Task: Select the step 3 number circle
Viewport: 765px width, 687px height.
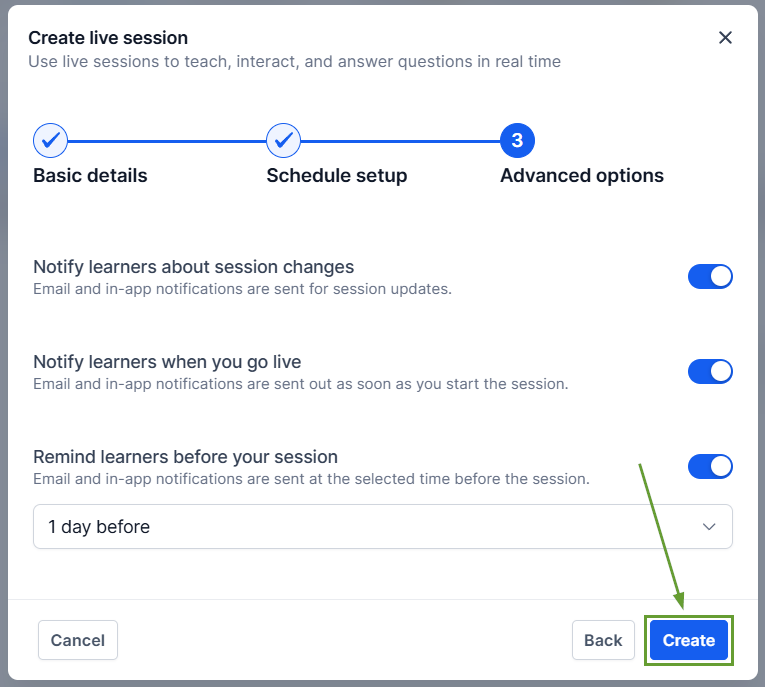Action: 517,141
